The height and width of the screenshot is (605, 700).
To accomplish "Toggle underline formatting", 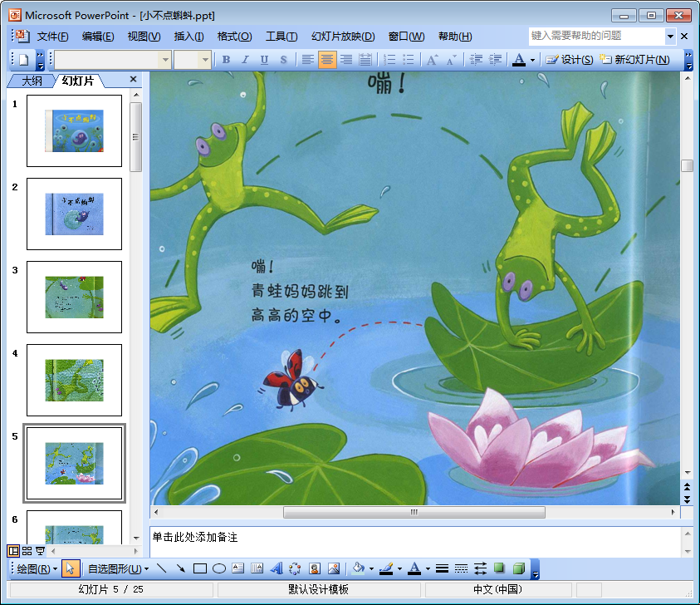I will pos(264,60).
